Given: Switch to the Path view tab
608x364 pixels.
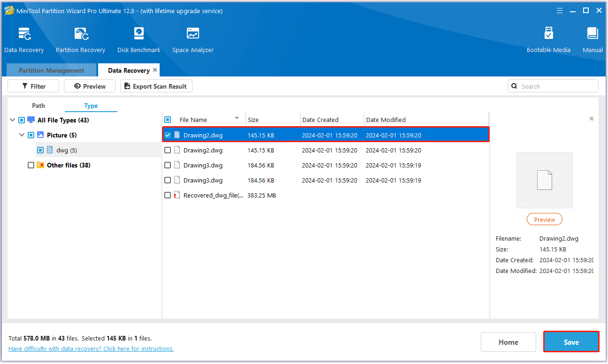Looking at the screenshot, I should (38, 106).
